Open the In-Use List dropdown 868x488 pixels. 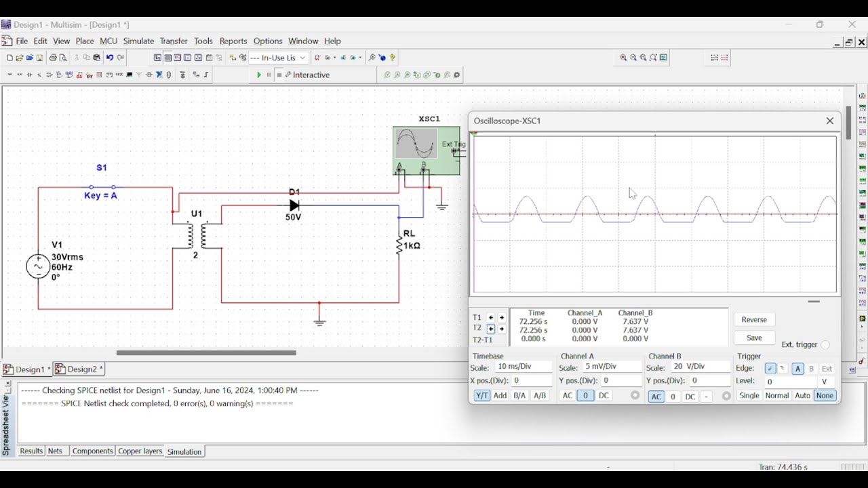(303, 58)
